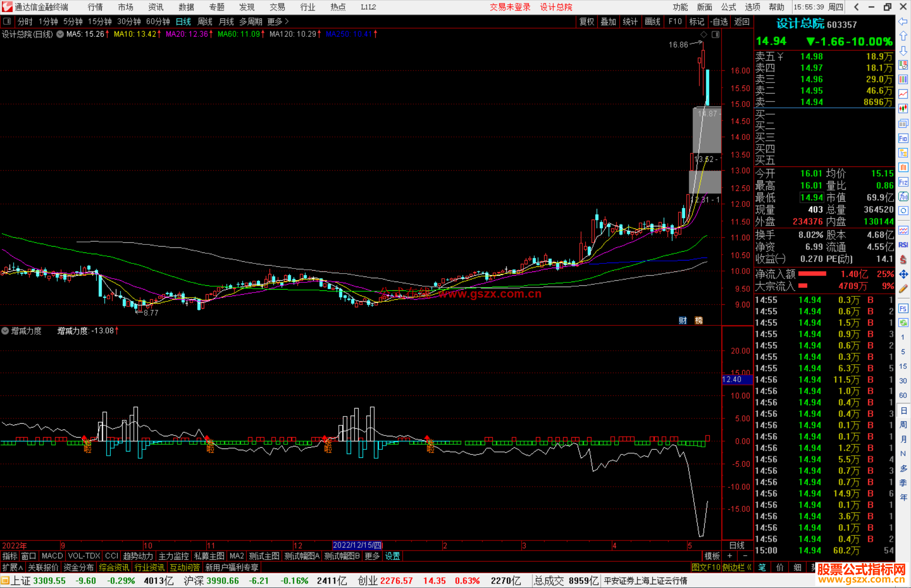Click the four-way move arrows icon
Screen dimensions: 911x588
point(903,274)
